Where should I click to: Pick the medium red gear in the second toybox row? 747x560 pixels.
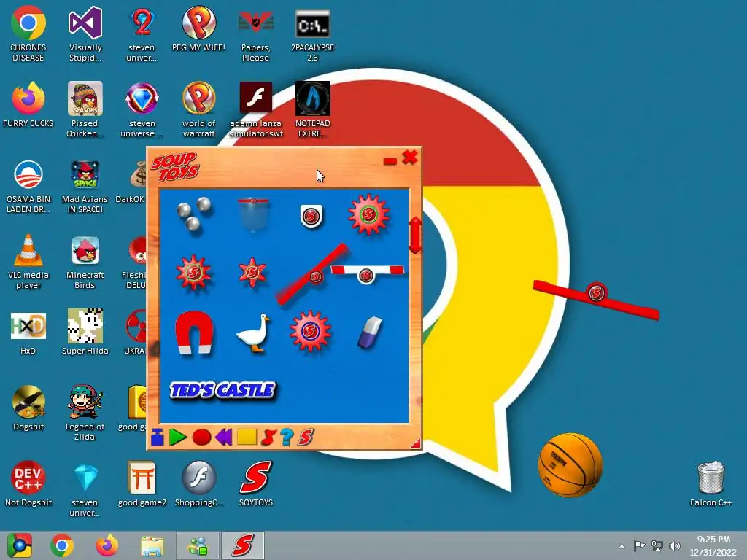(x=193, y=273)
